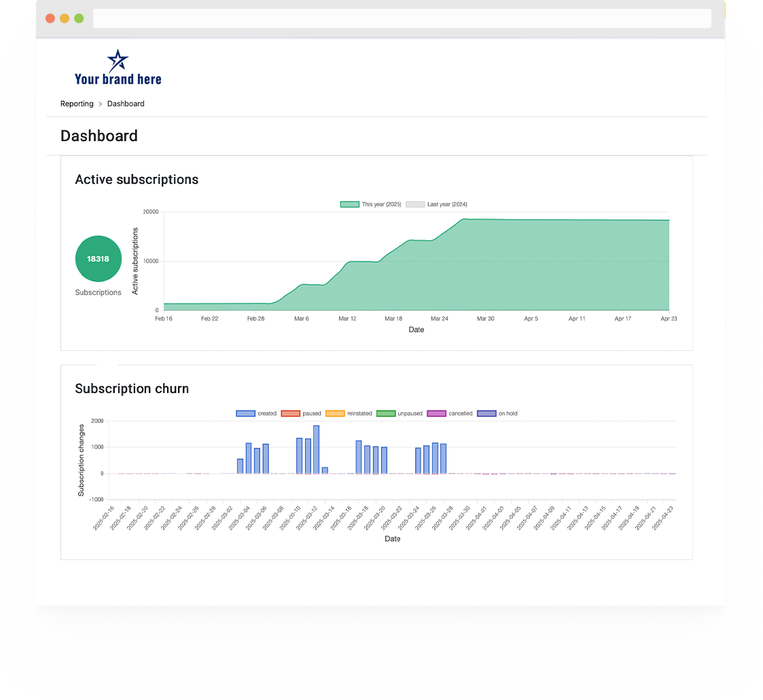The image size is (763, 700).
Task: Click the 'Subscriptions' label under circle
Action: click(99, 292)
